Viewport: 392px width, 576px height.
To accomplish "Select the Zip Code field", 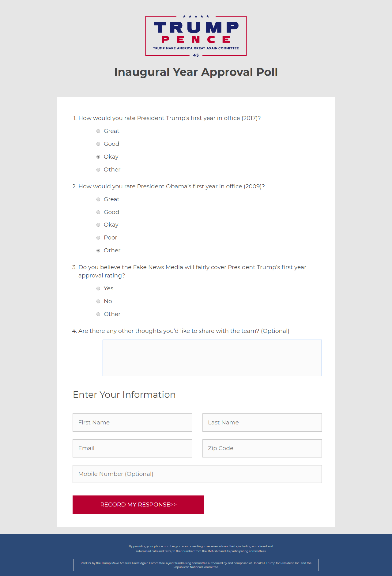I will tap(262, 448).
